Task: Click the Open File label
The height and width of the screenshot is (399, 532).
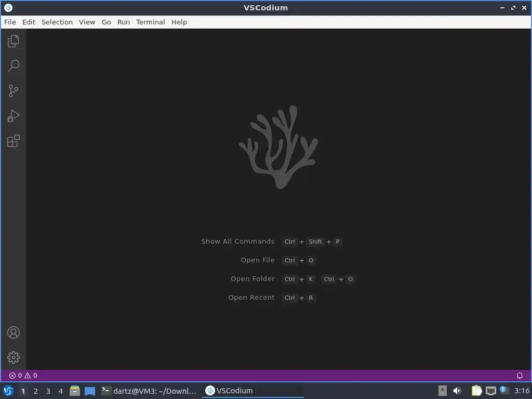Action: (x=258, y=260)
